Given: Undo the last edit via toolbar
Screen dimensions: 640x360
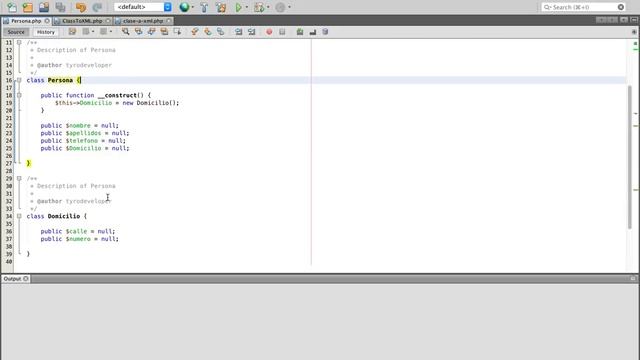Looking at the screenshot, I should tap(81, 7).
